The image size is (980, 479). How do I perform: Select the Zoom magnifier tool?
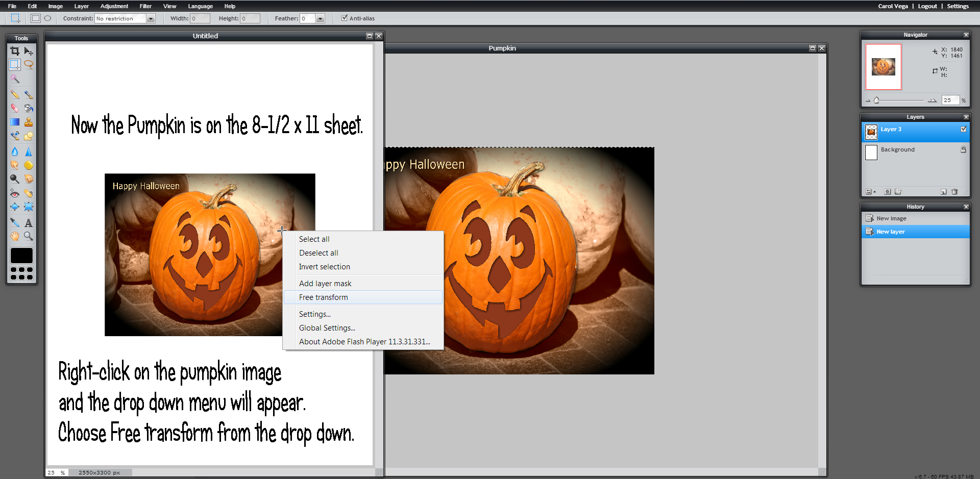29,236
